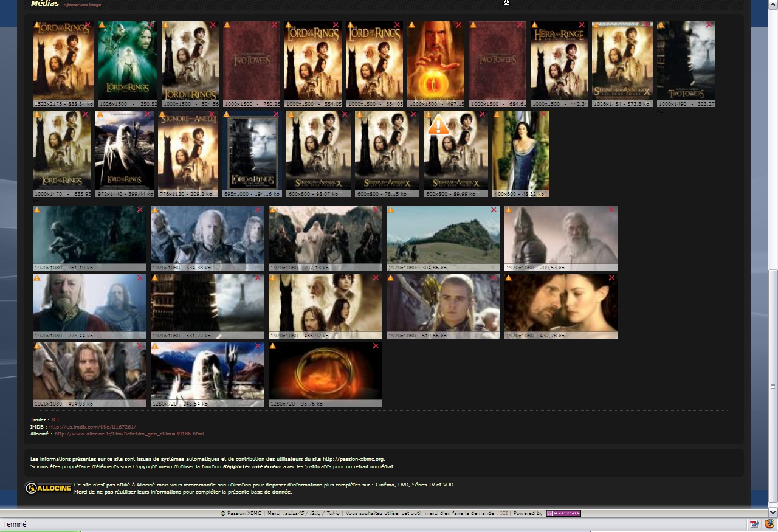Click warning icon on Italian Signore degli Anelli poster
The width and height of the screenshot is (778, 532).
pos(162,114)
